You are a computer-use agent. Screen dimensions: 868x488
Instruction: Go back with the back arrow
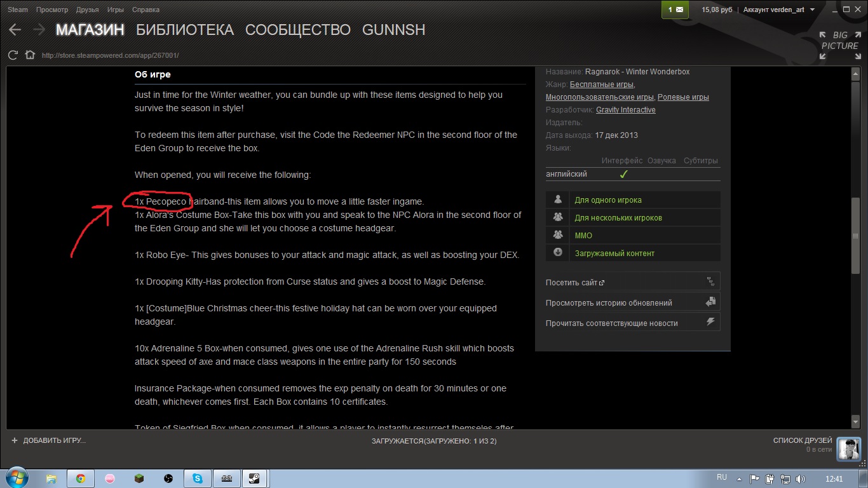point(15,30)
